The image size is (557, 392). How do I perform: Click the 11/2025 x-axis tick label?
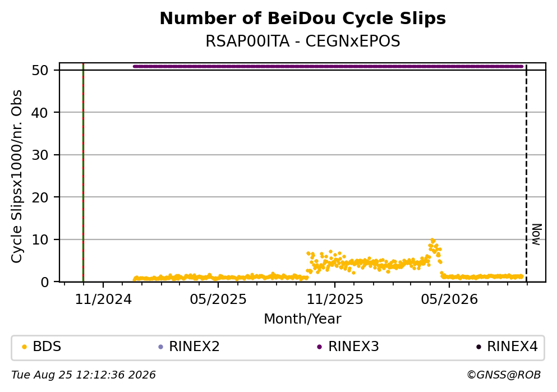click(x=335, y=299)
